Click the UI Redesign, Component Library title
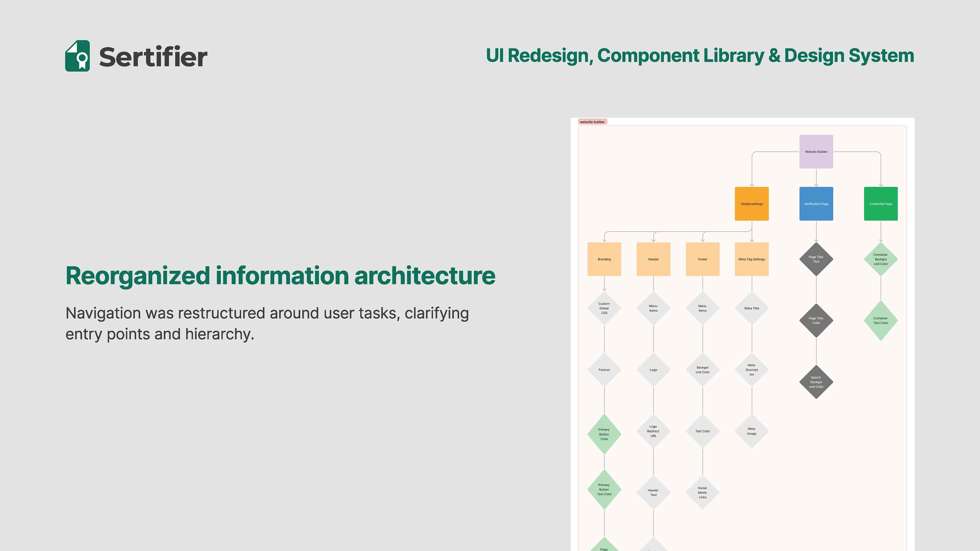 [700, 56]
